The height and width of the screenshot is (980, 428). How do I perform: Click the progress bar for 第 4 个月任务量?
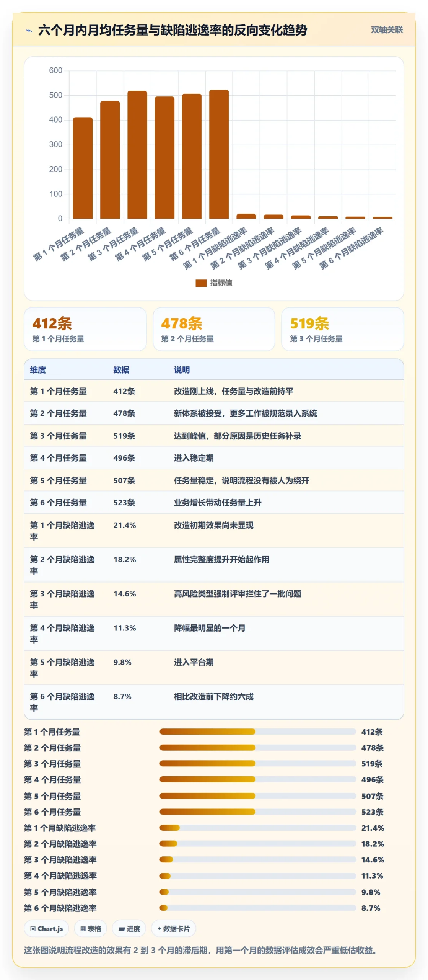coord(258,779)
